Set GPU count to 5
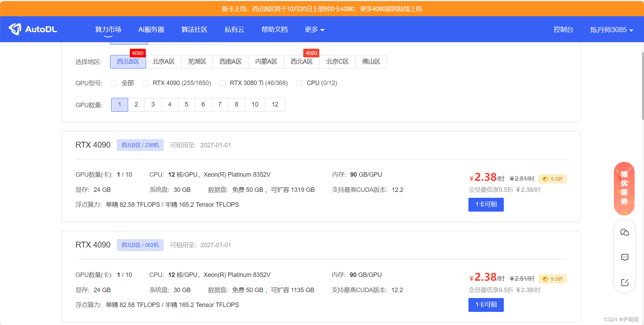This screenshot has height=325, width=644. 186,104
